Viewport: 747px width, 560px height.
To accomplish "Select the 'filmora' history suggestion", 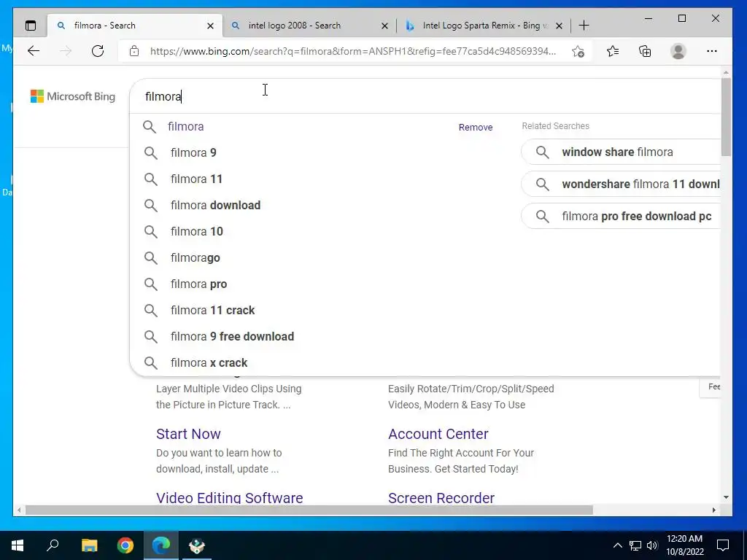I will click(186, 126).
